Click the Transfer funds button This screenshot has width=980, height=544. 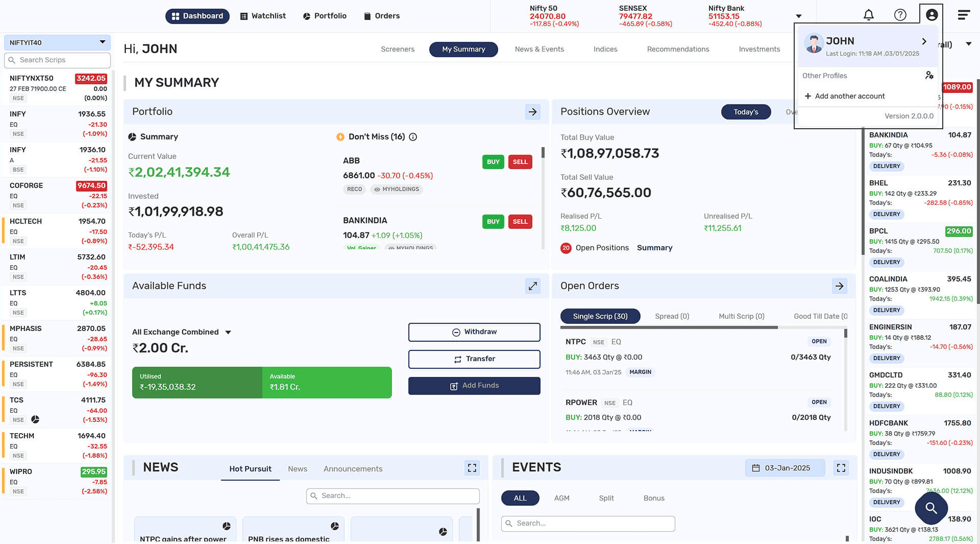[x=474, y=359]
